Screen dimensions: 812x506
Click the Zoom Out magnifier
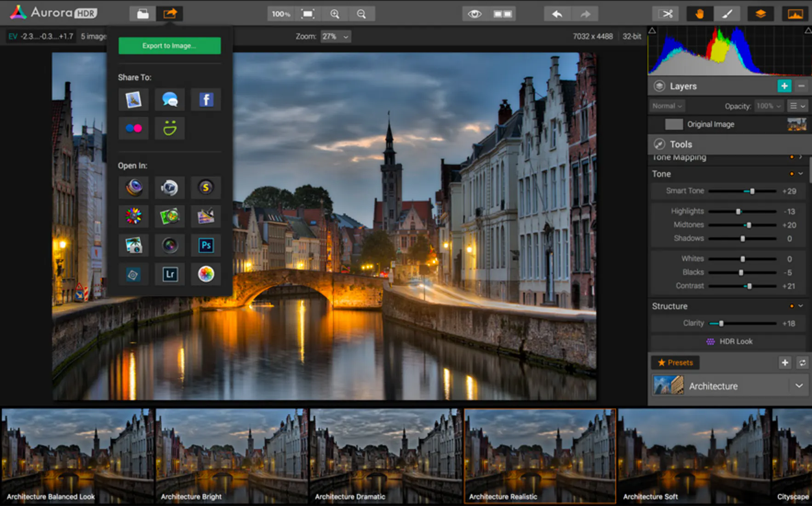pyautogui.click(x=361, y=14)
